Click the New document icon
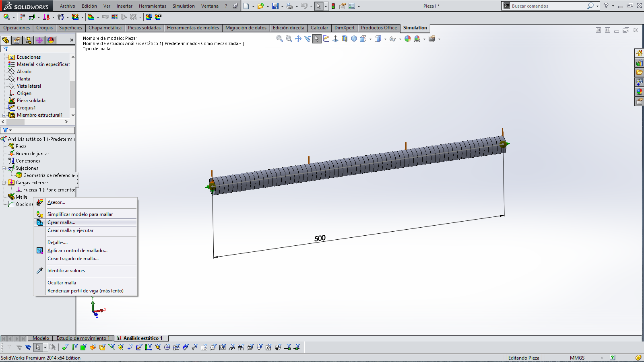The width and height of the screenshot is (644, 362). point(246,6)
